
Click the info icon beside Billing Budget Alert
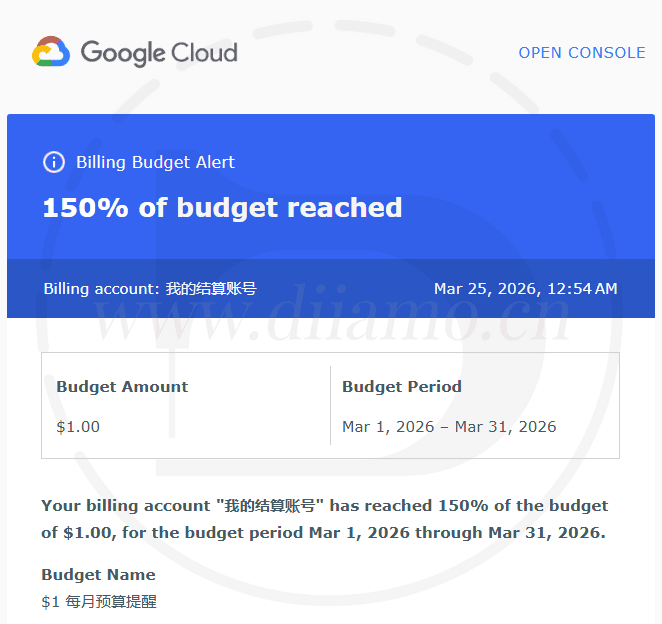pyautogui.click(x=53, y=162)
